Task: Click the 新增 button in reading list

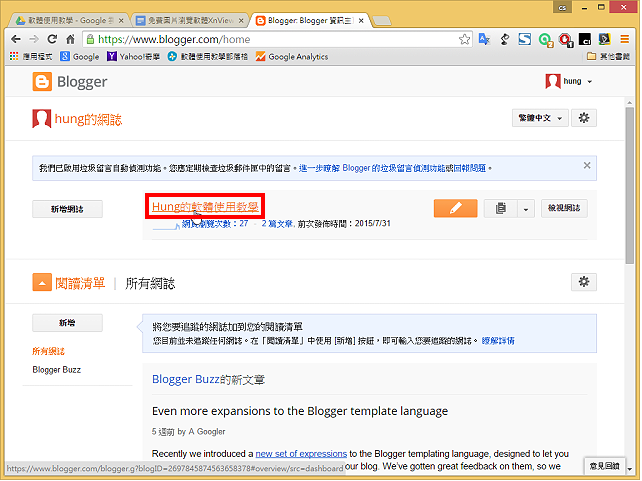Action: pyautogui.click(x=68, y=323)
